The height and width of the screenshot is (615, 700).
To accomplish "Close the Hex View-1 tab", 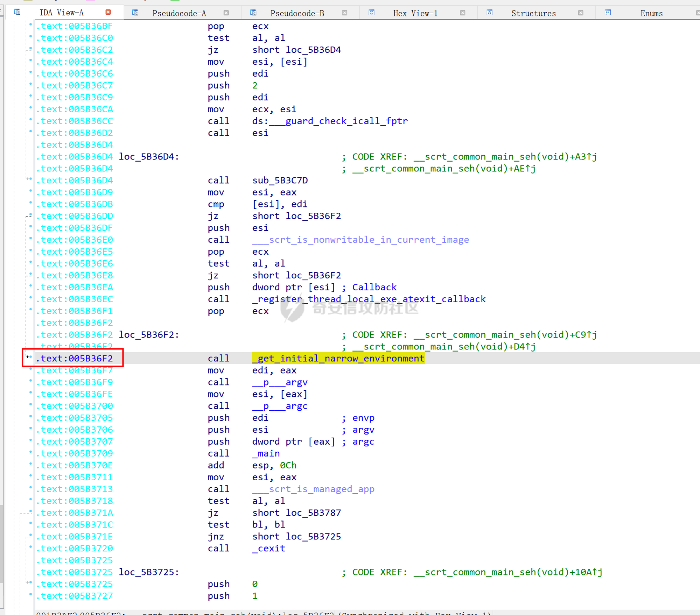I will 462,13.
